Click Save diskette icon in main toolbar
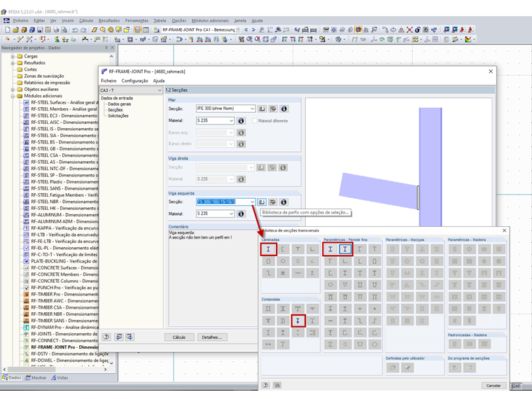 40,30
